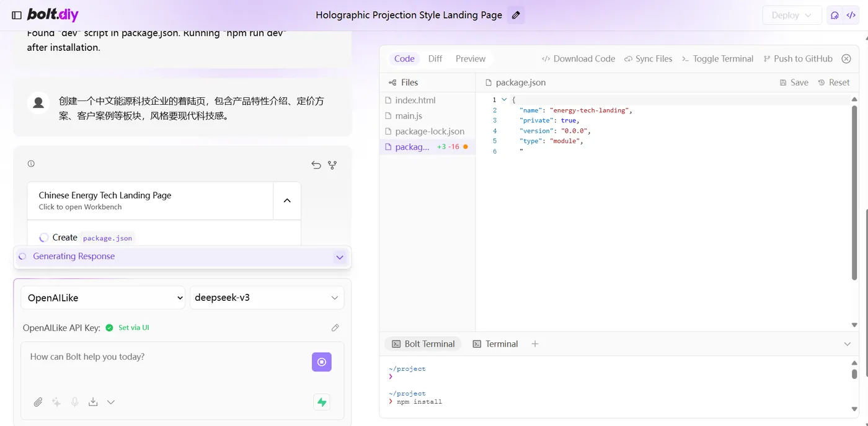The image size is (868, 426).
Task: Enhance prompt with sparkle icon
Action: [56, 402]
